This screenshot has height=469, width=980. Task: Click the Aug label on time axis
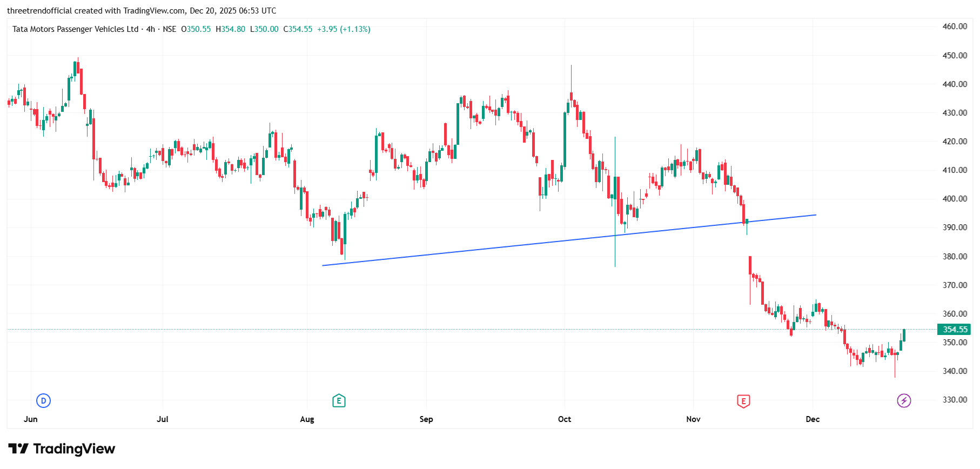307,419
